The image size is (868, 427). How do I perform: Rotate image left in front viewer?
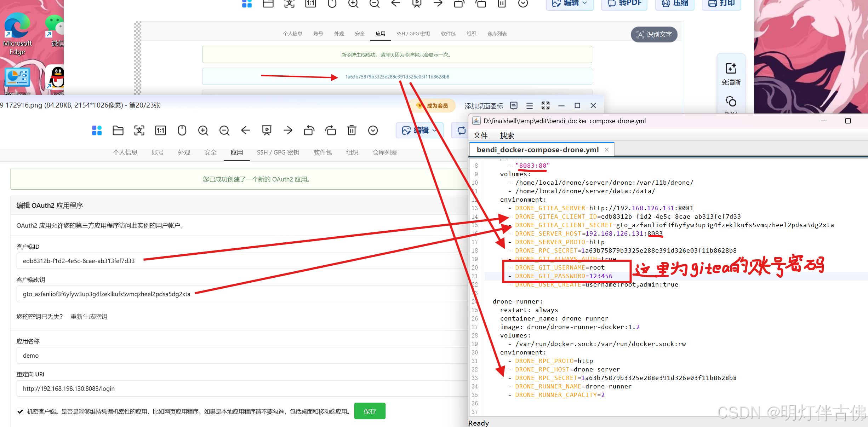click(309, 131)
